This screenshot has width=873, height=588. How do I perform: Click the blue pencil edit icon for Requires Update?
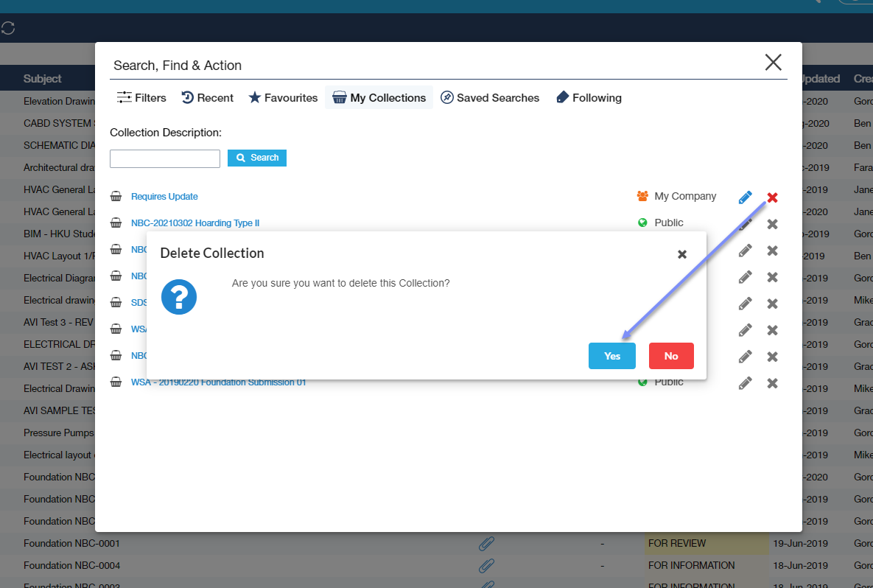[745, 197]
